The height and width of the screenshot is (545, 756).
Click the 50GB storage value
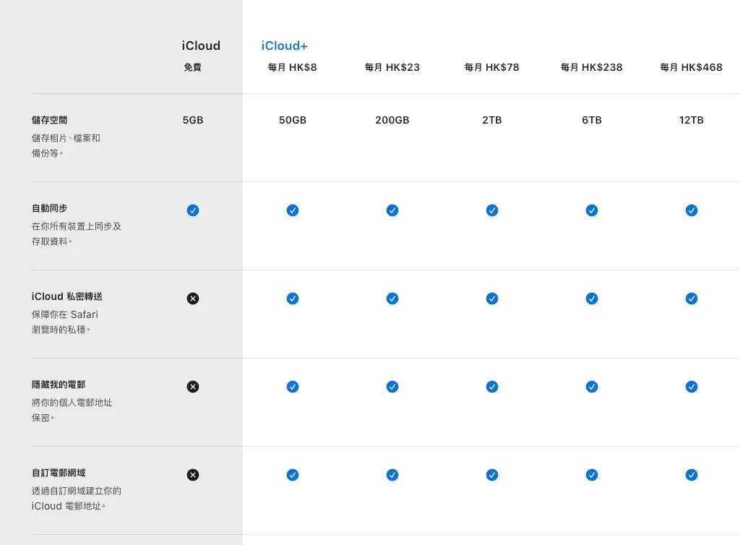293,120
